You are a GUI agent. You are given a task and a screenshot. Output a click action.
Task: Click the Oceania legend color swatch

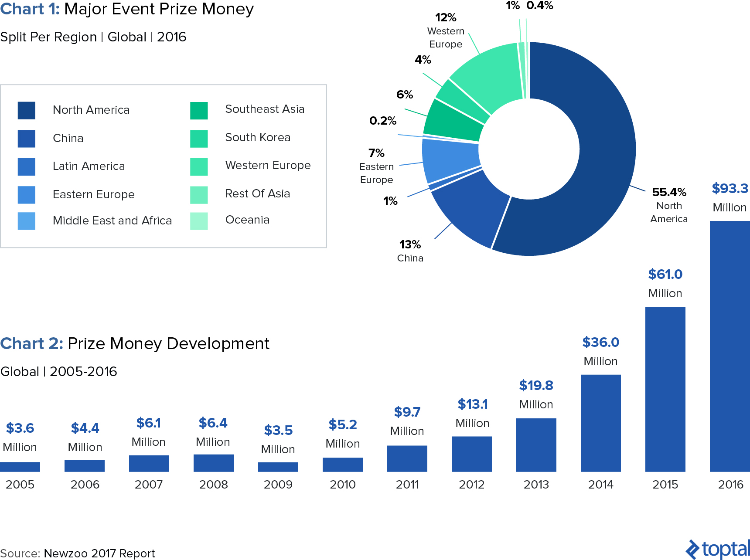click(x=199, y=221)
